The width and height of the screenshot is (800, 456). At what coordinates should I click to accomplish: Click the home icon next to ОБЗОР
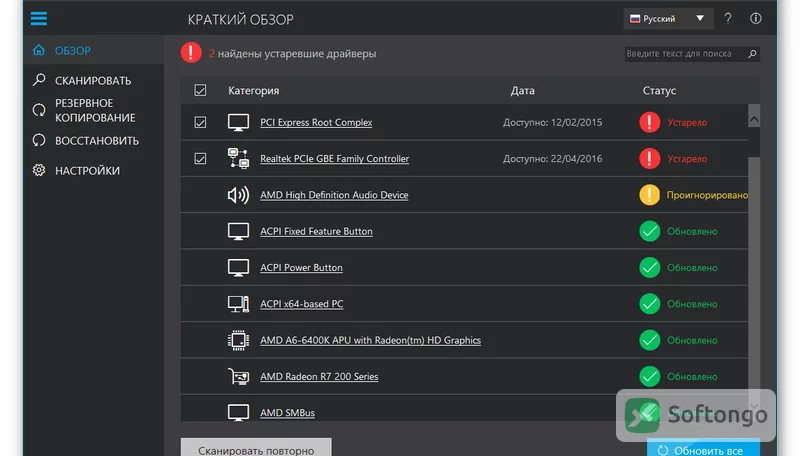click(x=39, y=50)
